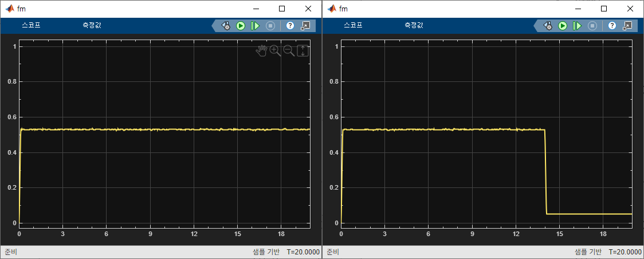Open help in the right scope window
Image resolution: width=644 pixels, height=259 pixels.
click(x=612, y=26)
